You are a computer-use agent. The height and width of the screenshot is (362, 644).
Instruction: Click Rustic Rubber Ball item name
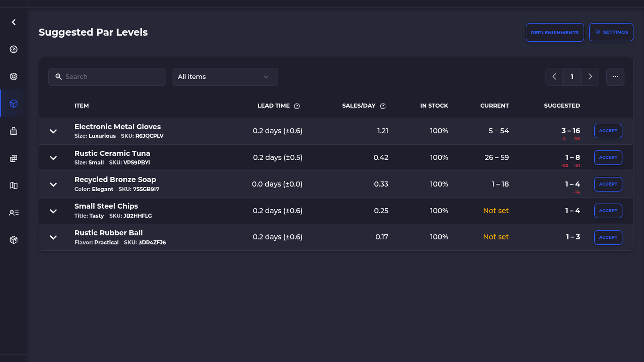tap(108, 233)
